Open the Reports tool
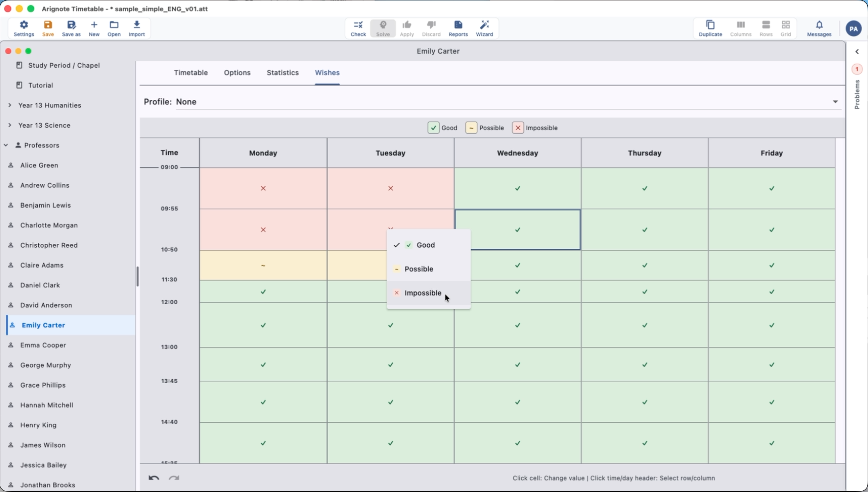868x492 pixels. pos(458,29)
